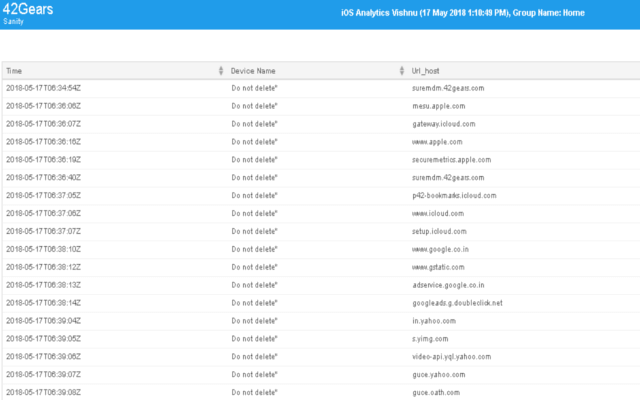Screen dimensions: 640x400
Task: Click the 42Gears logo text
Action: tap(28, 9)
